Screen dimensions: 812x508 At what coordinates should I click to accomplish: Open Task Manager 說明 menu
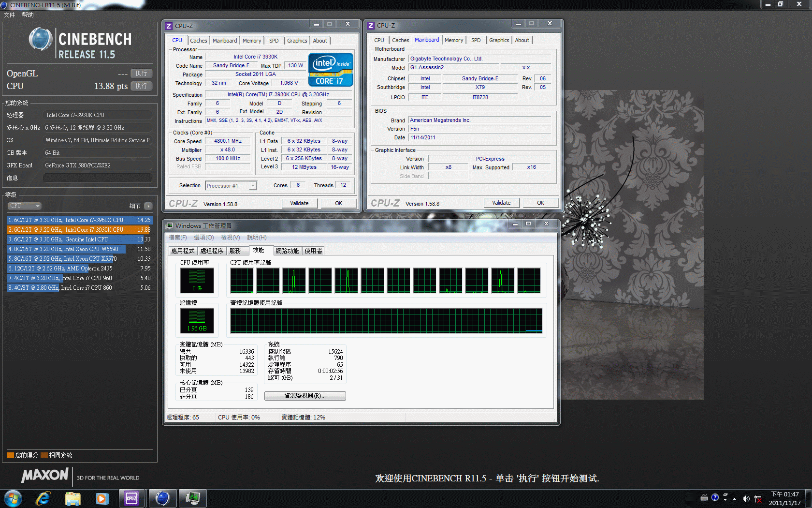point(257,238)
